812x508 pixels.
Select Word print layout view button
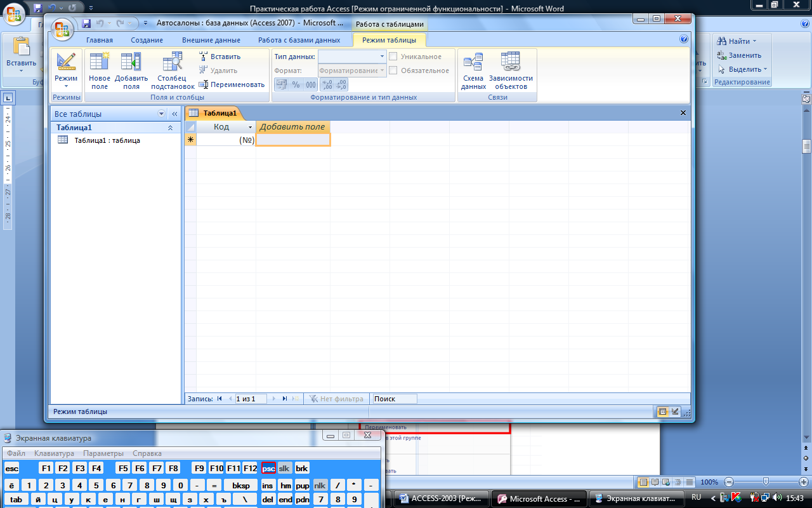tap(643, 482)
